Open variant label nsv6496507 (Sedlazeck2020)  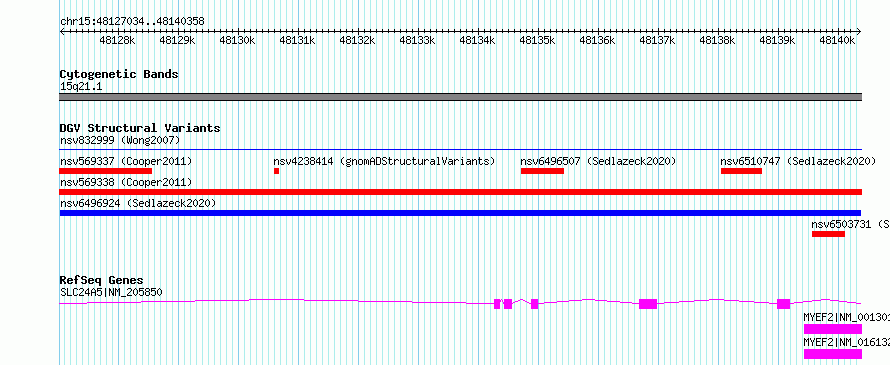pyautogui.click(x=598, y=161)
